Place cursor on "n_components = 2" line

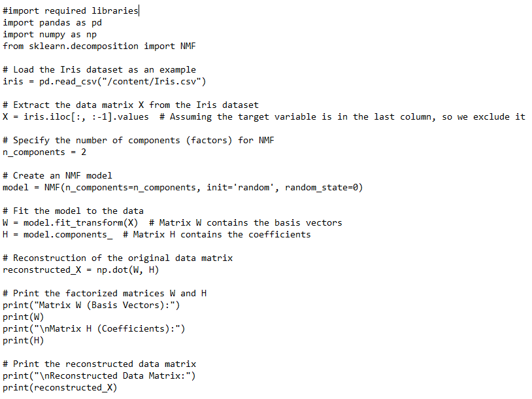pos(44,152)
